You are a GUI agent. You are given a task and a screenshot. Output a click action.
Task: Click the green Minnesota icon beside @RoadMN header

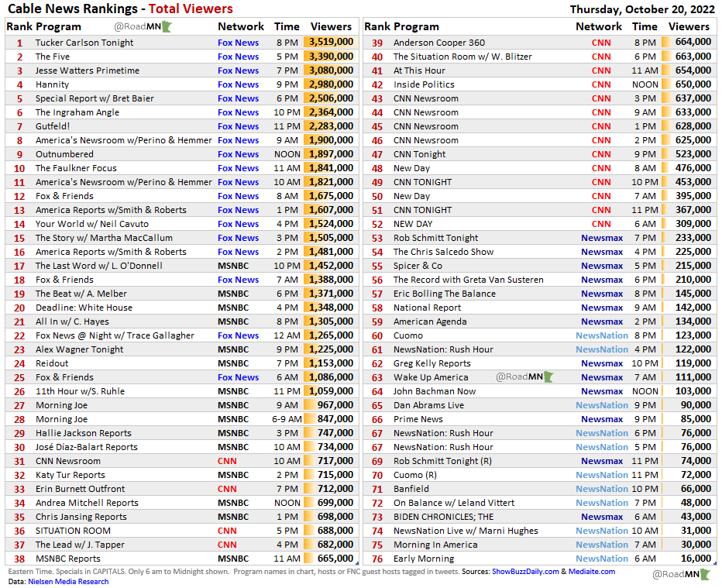tap(167, 26)
